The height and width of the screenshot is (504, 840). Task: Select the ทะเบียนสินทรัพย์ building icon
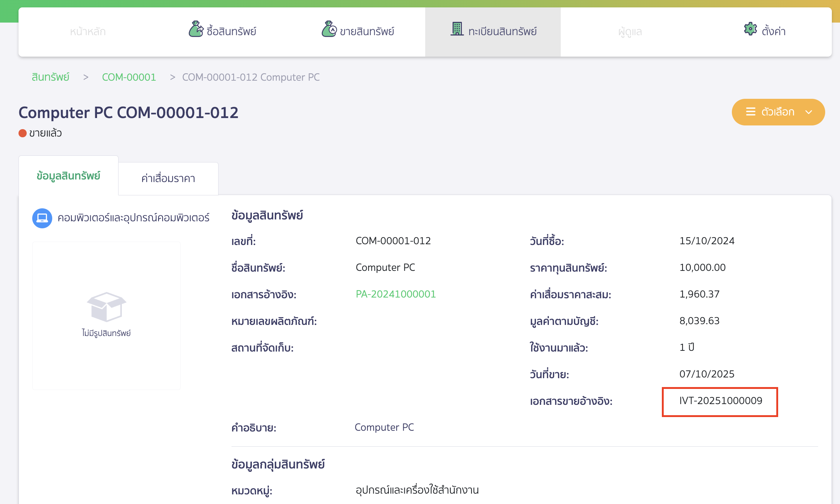[x=458, y=29]
